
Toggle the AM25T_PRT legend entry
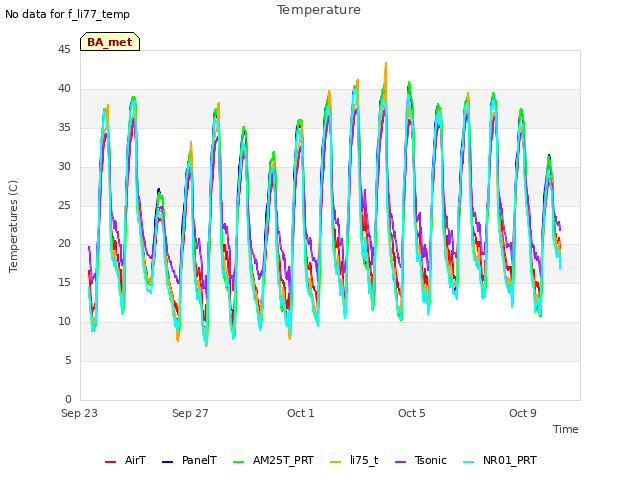[x=273, y=460]
